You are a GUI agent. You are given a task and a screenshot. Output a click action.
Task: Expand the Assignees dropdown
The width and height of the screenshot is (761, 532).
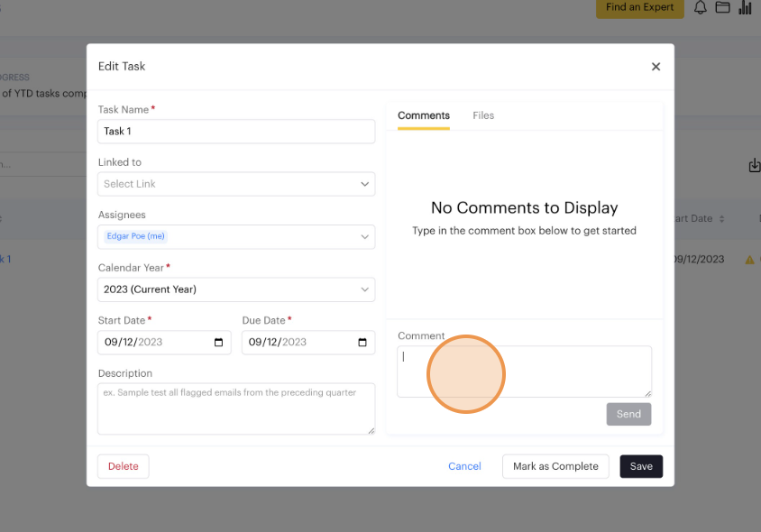click(236, 237)
